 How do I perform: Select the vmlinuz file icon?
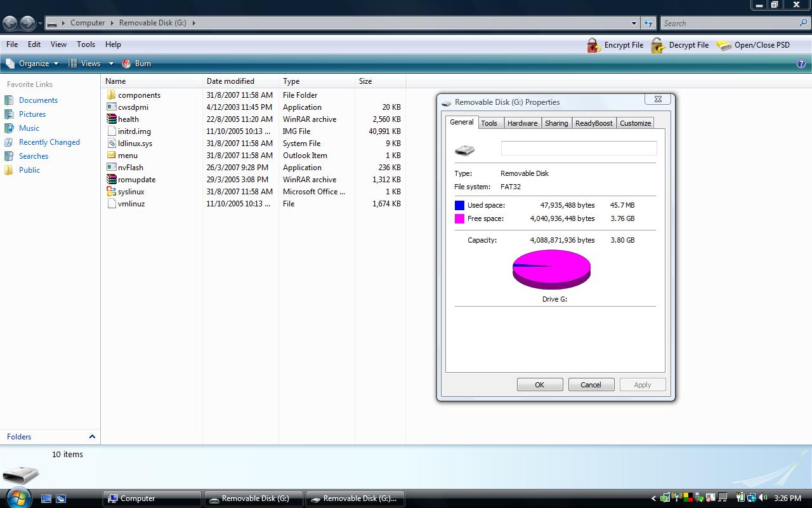pyautogui.click(x=111, y=203)
